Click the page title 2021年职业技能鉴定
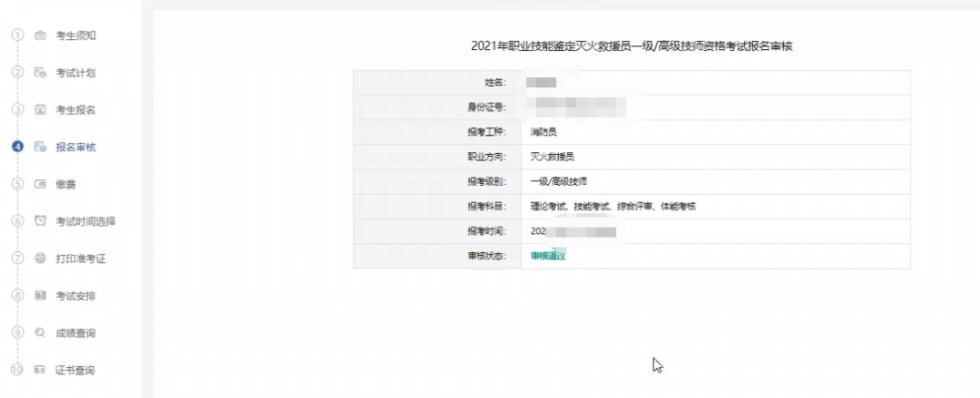 point(632,45)
